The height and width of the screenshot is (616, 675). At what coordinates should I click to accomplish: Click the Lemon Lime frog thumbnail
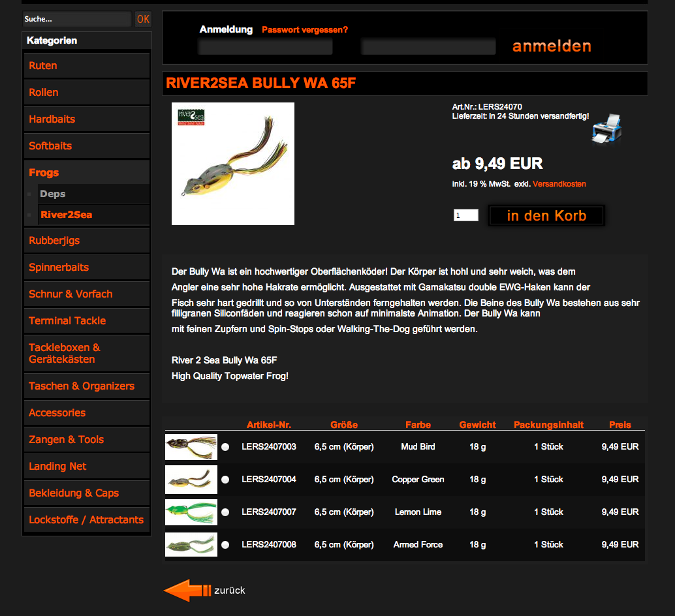(x=191, y=512)
